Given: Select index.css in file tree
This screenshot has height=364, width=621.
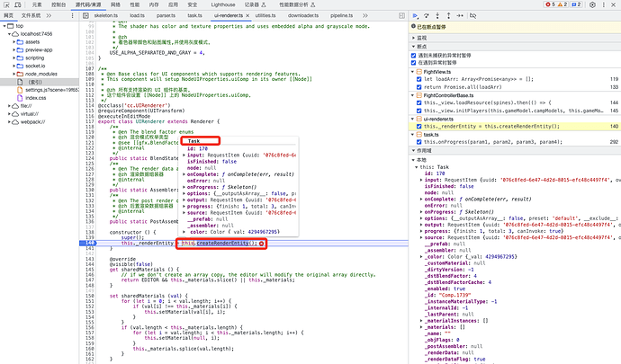Looking at the screenshot, I should [x=36, y=98].
